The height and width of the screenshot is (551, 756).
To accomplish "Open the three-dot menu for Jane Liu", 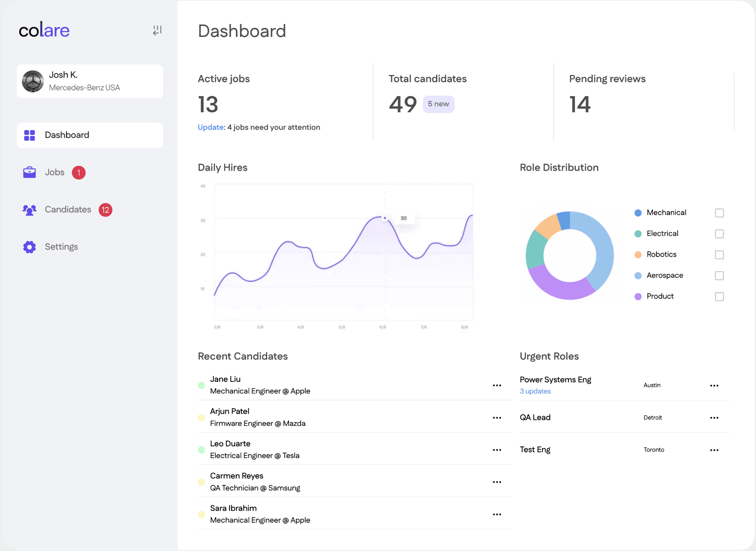I will coord(497,385).
